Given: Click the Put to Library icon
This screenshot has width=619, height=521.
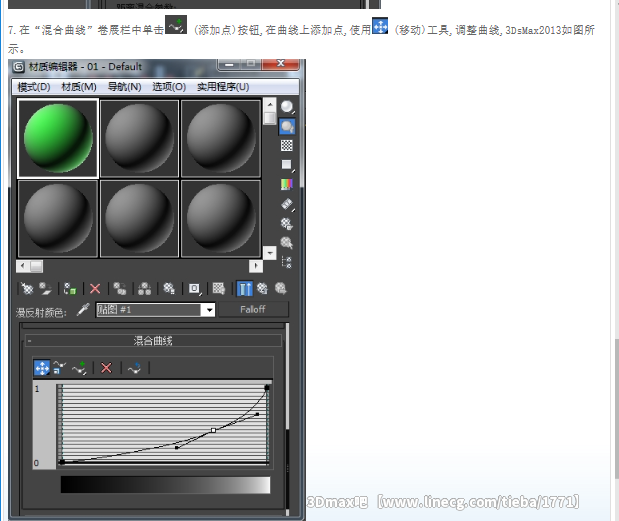Looking at the screenshot, I should pyautogui.click(x=169, y=289).
